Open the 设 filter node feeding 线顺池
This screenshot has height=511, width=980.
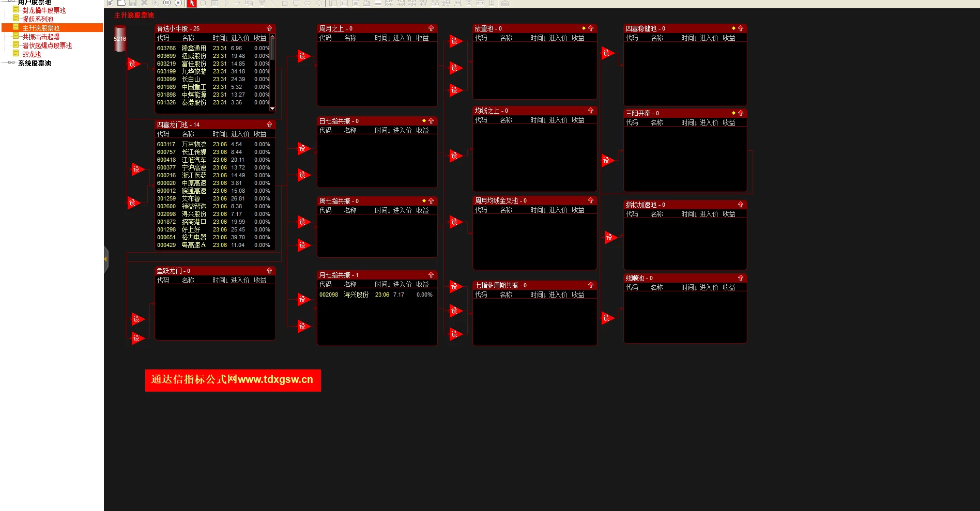pyautogui.click(x=607, y=318)
